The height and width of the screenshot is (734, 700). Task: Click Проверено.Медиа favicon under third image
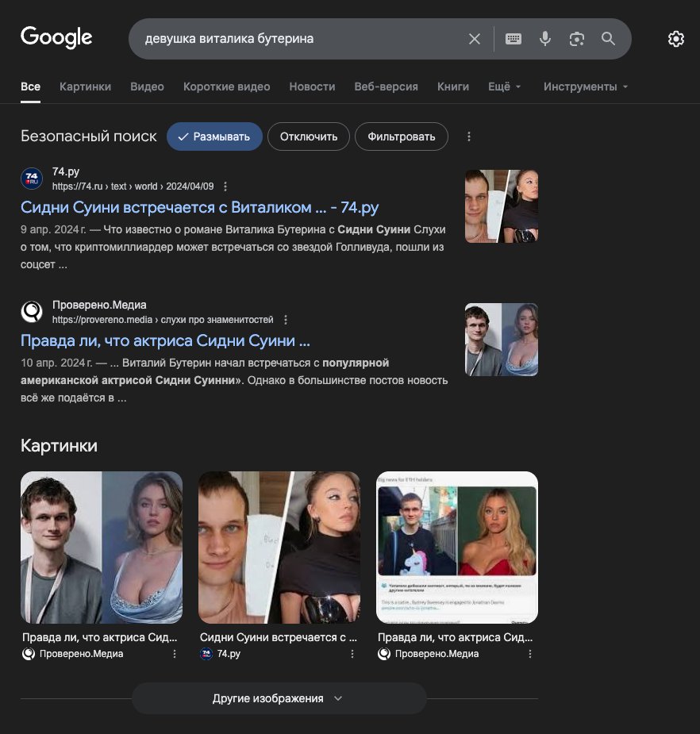[x=384, y=654]
